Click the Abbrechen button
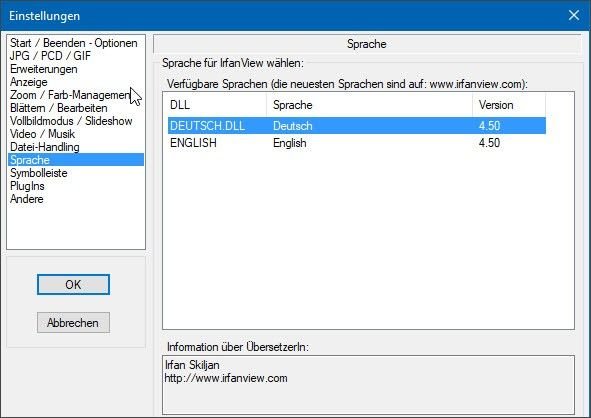This screenshot has height=418, width=591. click(x=73, y=323)
